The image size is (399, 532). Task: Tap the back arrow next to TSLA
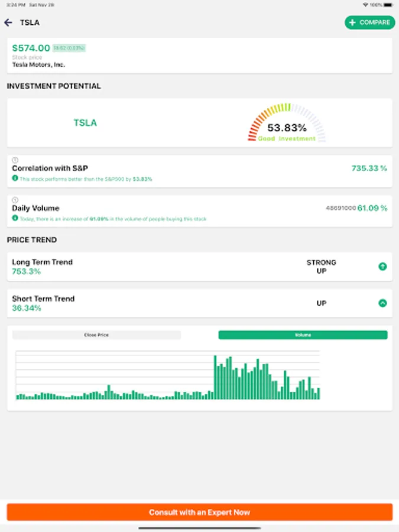8,22
